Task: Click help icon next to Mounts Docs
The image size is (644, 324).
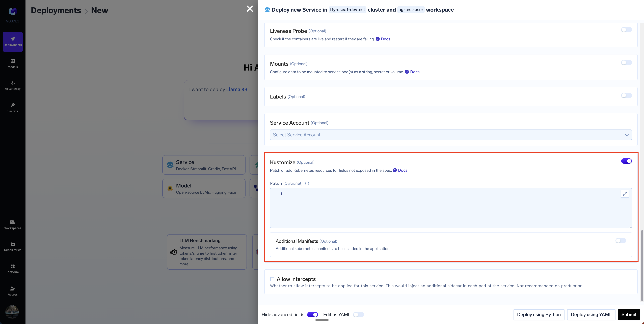Action: click(407, 72)
